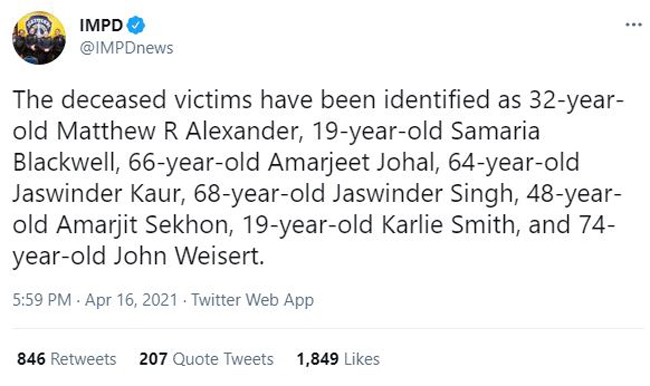View the 1,849 Likes list
Screen dimensions: 650x386
(338, 359)
